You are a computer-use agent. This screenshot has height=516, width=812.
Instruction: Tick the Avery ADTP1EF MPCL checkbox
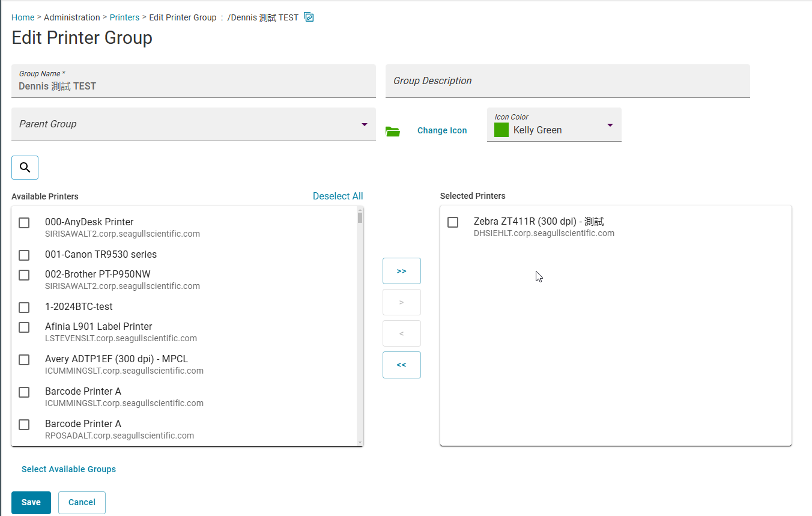(x=24, y=360)
